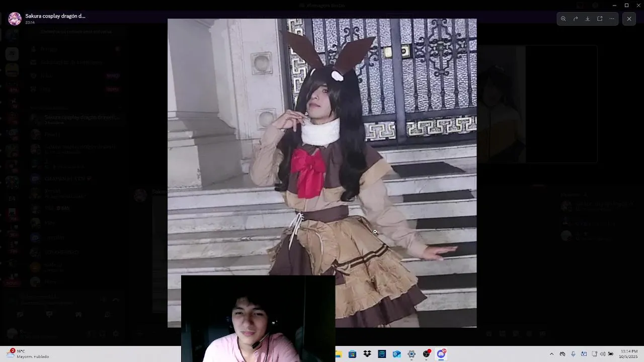Download the cosplay image

(x=588, y=19)
